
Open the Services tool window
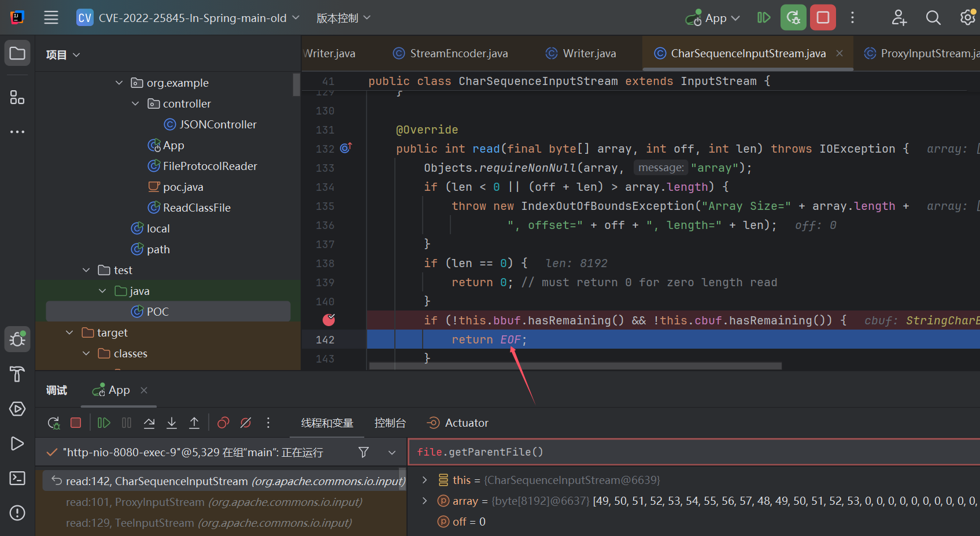coord(17,409)
